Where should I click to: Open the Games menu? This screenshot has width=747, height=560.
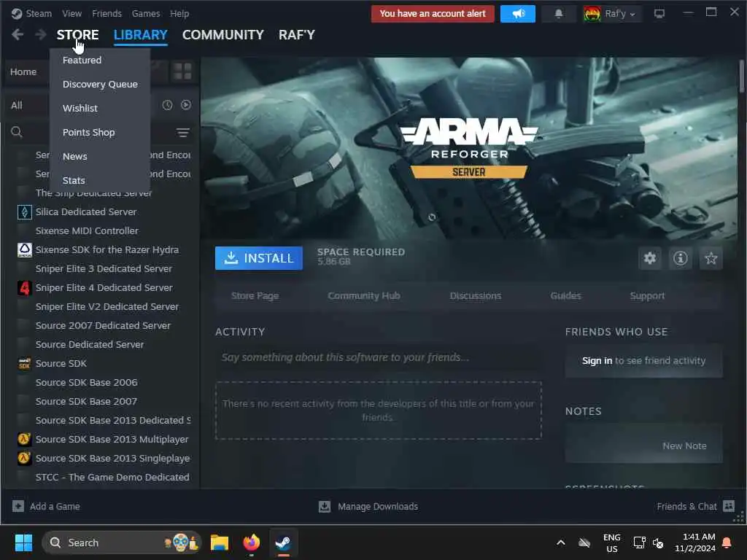point(146,13)
